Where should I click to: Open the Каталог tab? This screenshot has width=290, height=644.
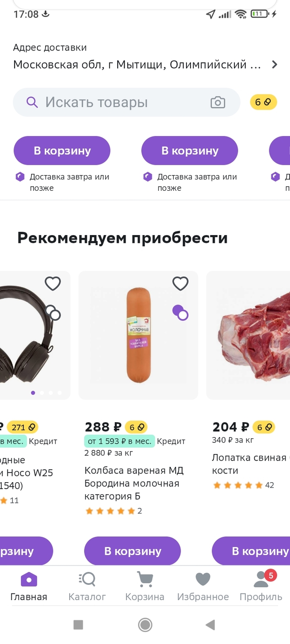tap(87, 586)
